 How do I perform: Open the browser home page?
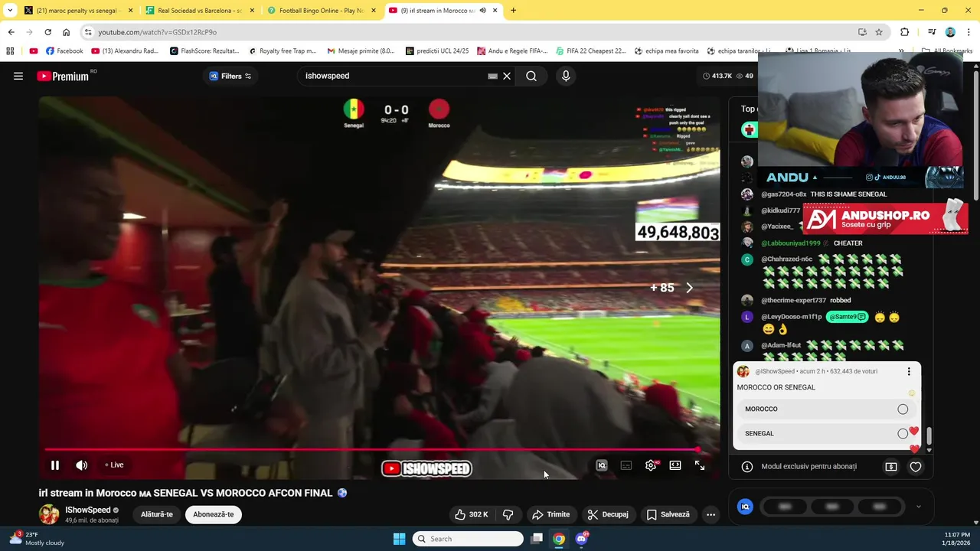(x=66, y=32)
